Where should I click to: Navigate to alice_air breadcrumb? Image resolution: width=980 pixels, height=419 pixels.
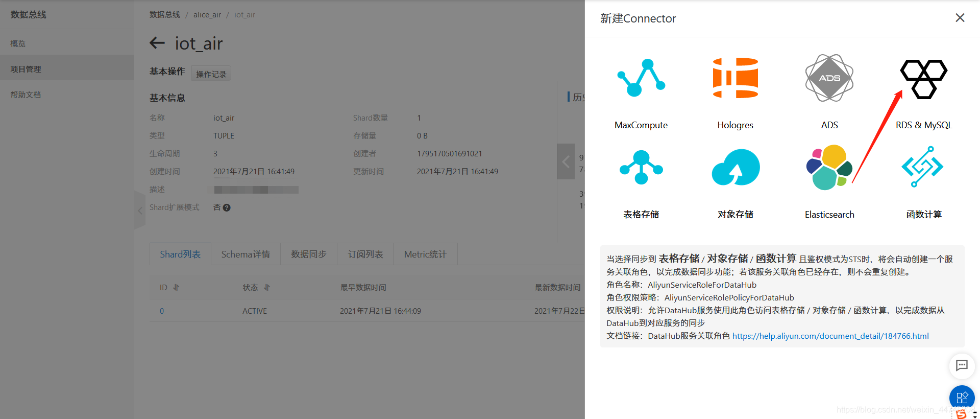(x=207, y=14)
